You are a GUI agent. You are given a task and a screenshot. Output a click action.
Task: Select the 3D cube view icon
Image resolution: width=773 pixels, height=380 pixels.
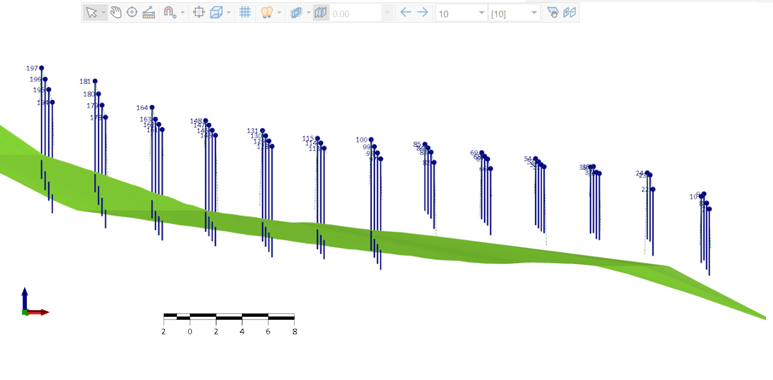coord(216,13)
